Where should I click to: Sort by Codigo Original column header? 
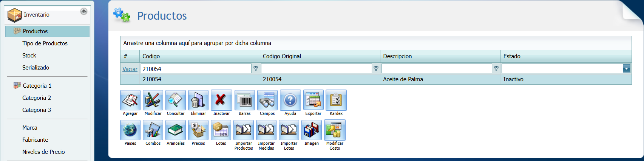point(320,56)
